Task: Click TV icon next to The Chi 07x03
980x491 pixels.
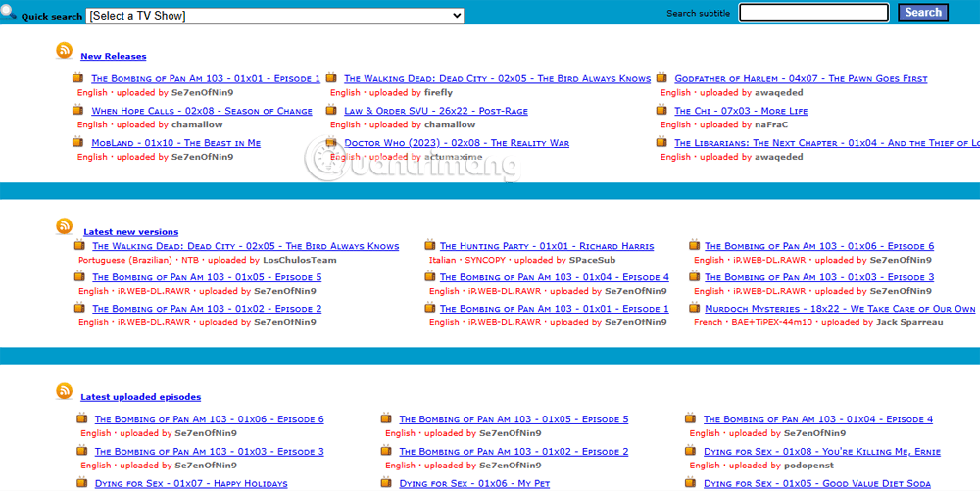Action: click(661, 110)
